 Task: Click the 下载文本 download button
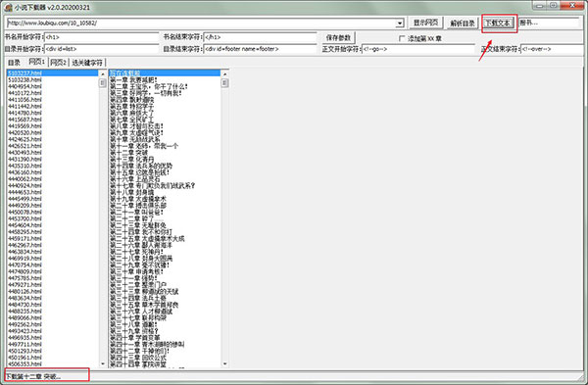pyautogui.click(x=498, y=24)
